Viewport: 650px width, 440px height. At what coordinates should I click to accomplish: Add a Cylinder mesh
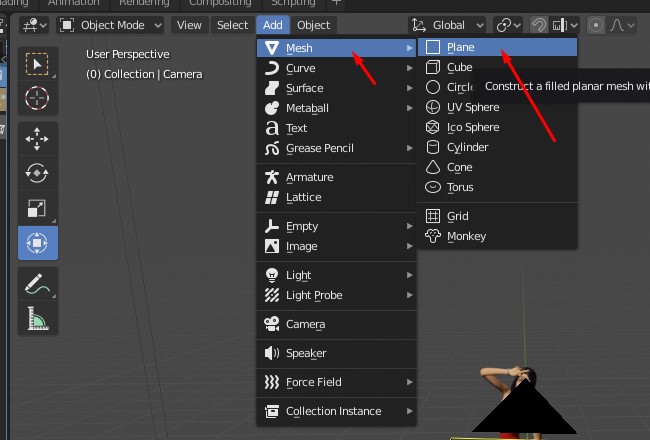coord(497,147)
